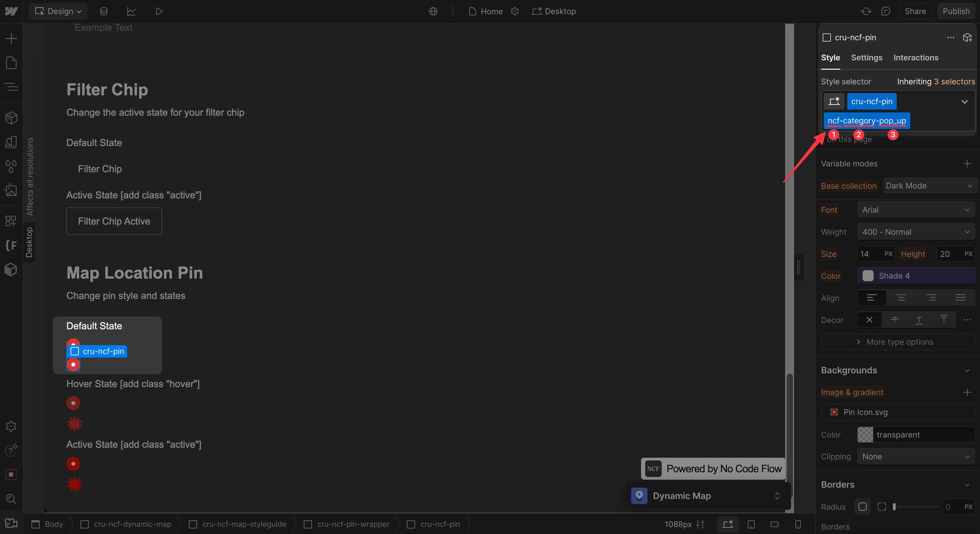Open the 3 selectors inheritance link
Screen dimensions: 980x534
pyautogui.click(x=954, y=82)
